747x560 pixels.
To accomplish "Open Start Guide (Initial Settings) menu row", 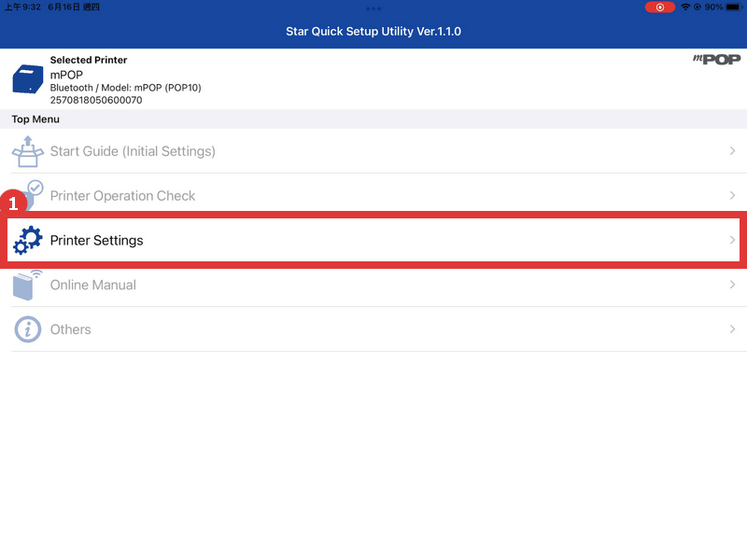I will pyautogui.click(x=373, y=151).
